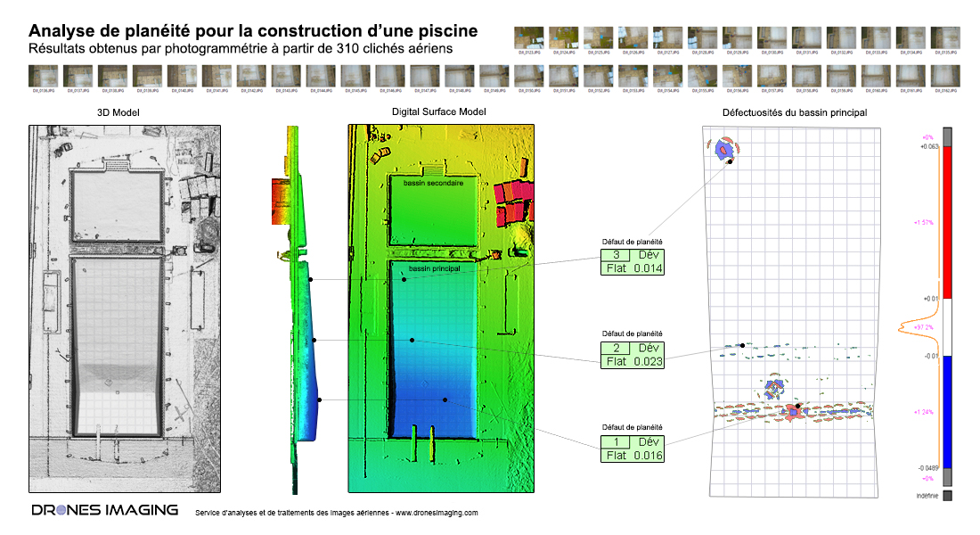
Task: Select thumbnail DJI_0152.JPG
Action: tap(598, 76)
